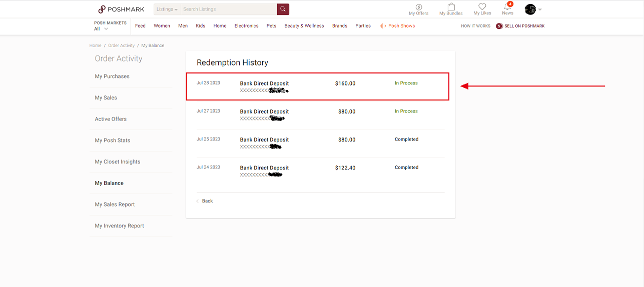Open My Offers dollar icon
The image size is (644, 287).
point(418,7)
